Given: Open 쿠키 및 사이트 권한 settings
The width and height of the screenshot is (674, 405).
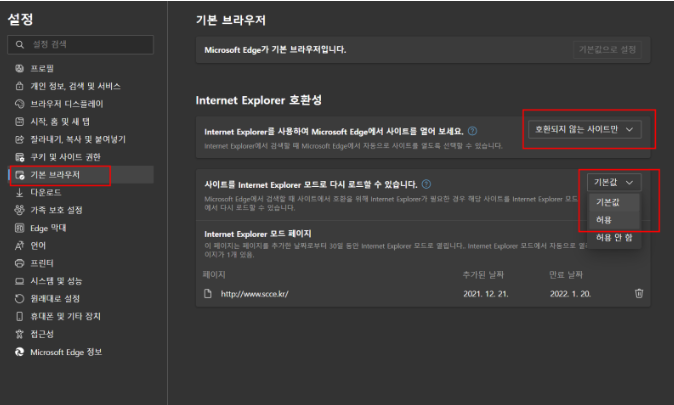Looking at the screenshot, I should (65, 157).
